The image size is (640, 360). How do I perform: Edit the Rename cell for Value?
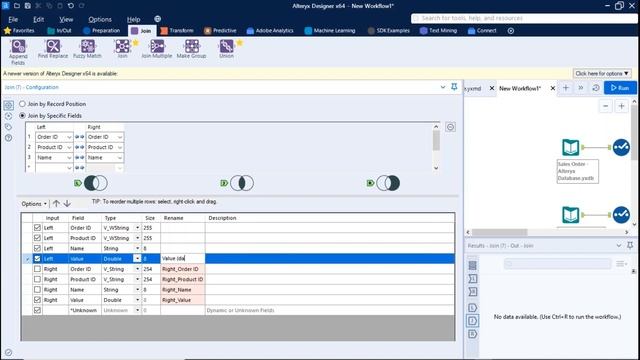point(182,258)
